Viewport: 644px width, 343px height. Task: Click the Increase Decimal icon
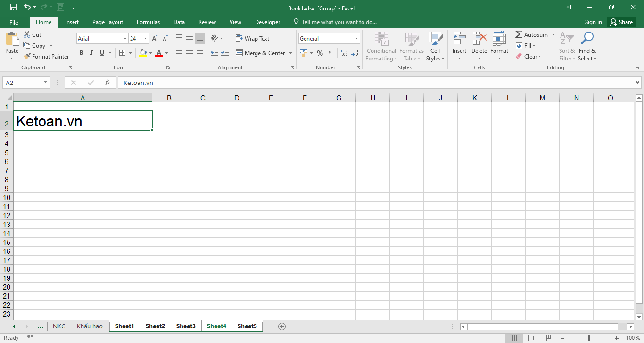(344, 53)
